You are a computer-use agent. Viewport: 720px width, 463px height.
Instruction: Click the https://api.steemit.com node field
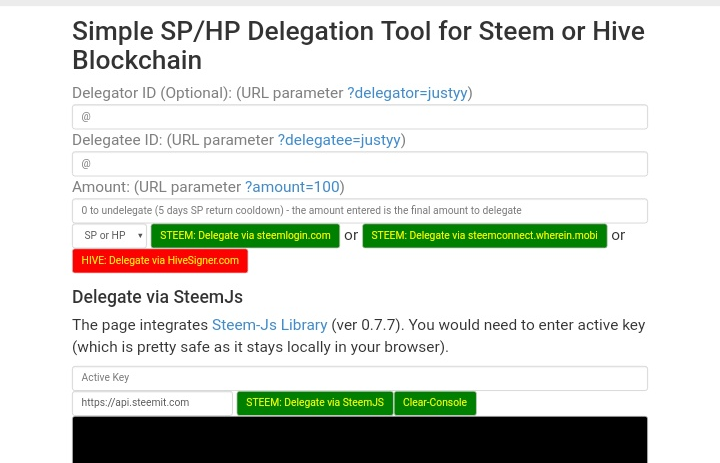152,403
